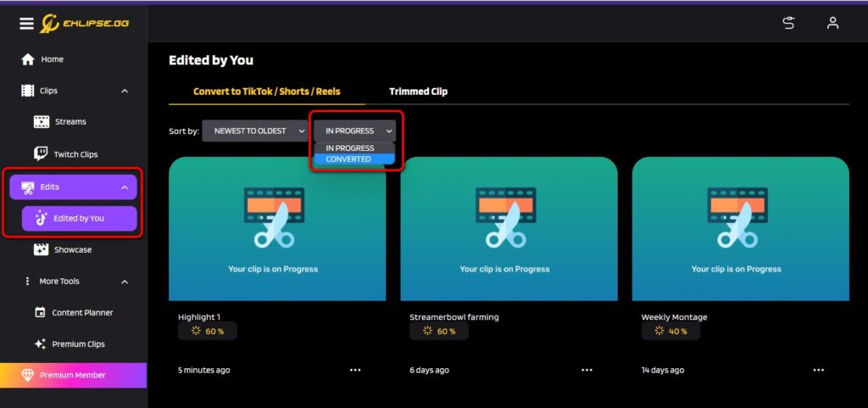This screenshot has height=408, width=868.
Task: Collapse the Clips section chevron
Action: coord(125,91)
